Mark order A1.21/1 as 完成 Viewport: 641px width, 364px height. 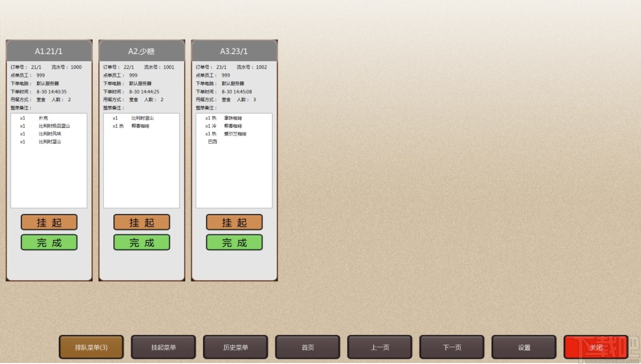[x=49, y=242]
